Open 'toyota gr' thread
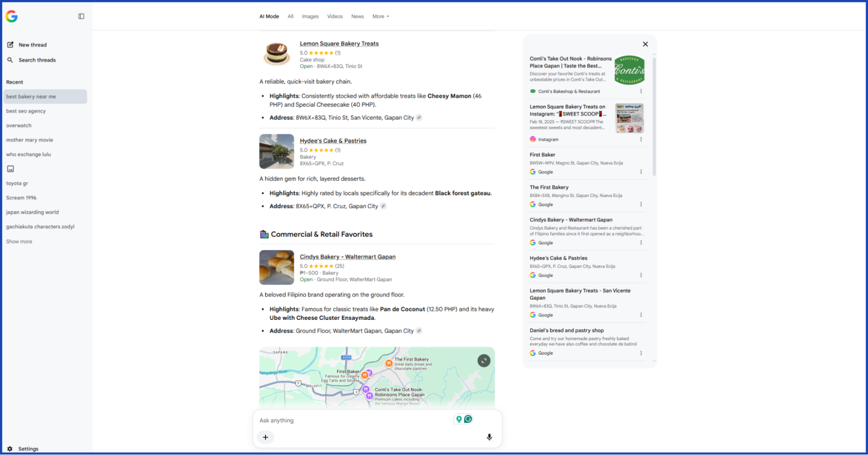 17,183
